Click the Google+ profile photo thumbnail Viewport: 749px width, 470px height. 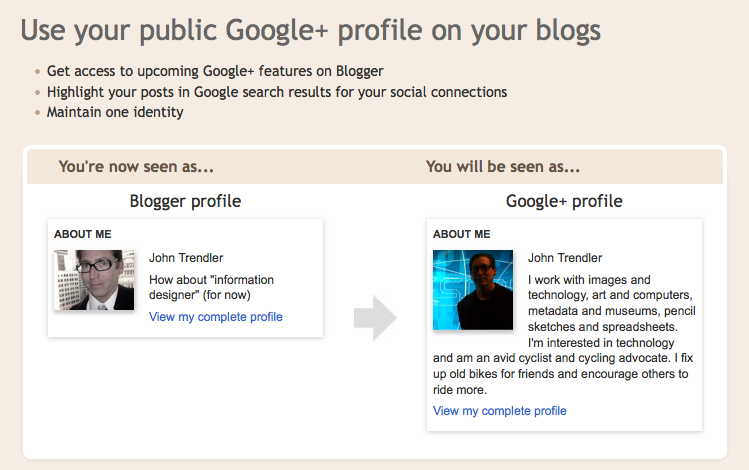coord(473,290)
